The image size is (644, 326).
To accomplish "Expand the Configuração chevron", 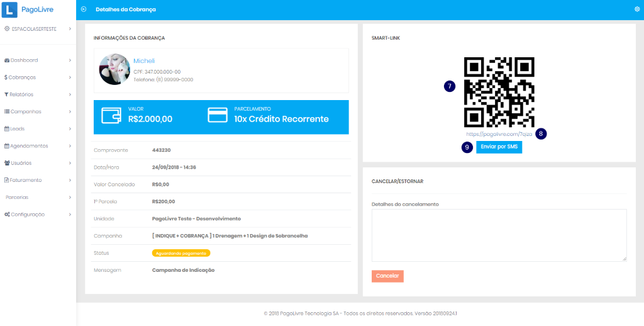I will (70, 215).
